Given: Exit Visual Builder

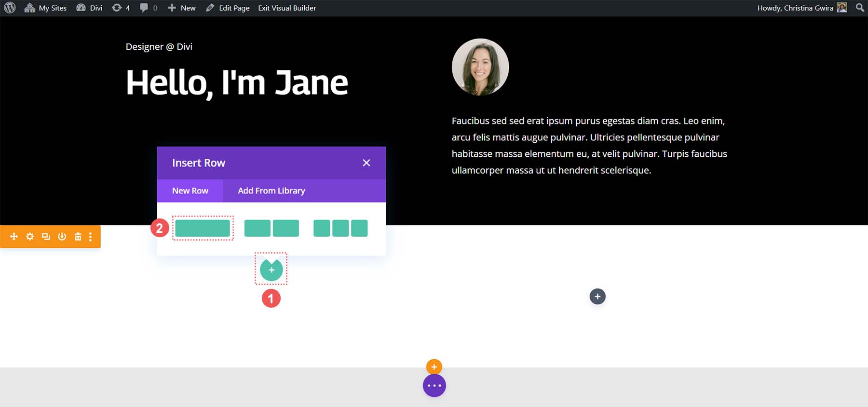Looking at the screenshot, I should point(287,8).
